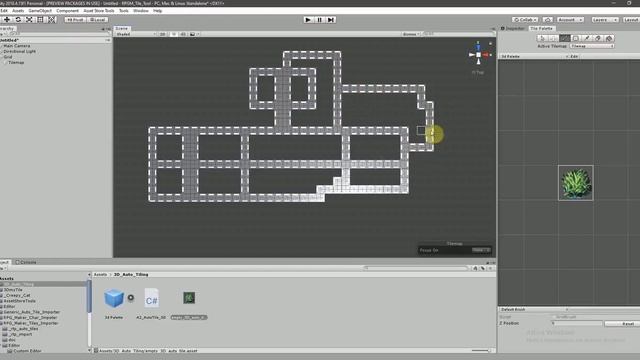The height and width of the screenshot is (360, 640).
Task: Select the combined Transform tool
Action: pyautogui.click(x=52, y=19)
